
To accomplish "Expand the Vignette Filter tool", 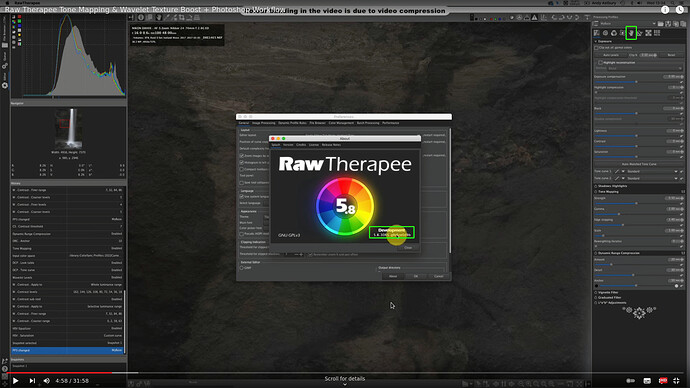I will tap(608, 292).
